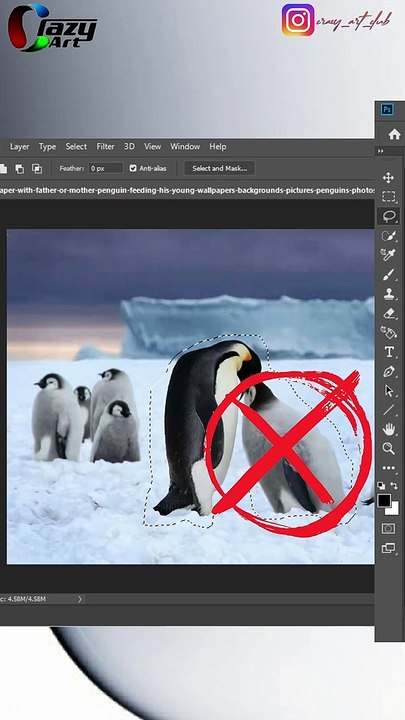This screenshot has height=720, width=405.
Task: Change the screen mode
Action: coord(388,548)
